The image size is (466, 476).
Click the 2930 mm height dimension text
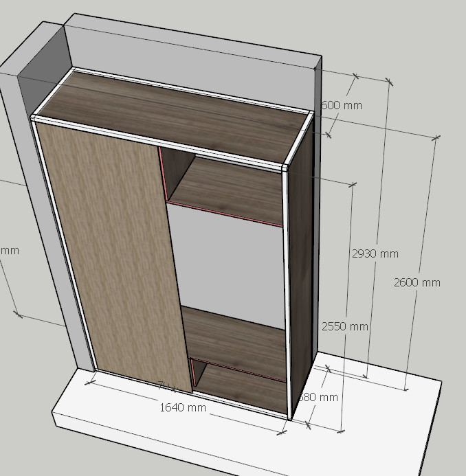tap(375, 253)
